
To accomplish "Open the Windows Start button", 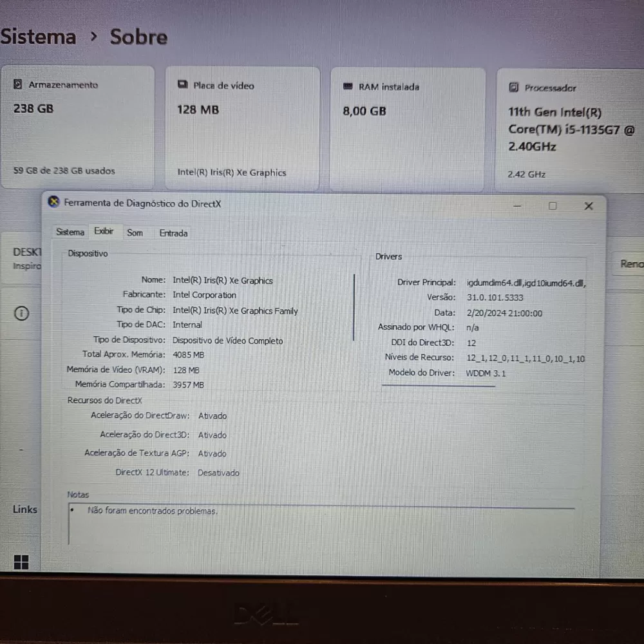I will (x=21, y=562).
